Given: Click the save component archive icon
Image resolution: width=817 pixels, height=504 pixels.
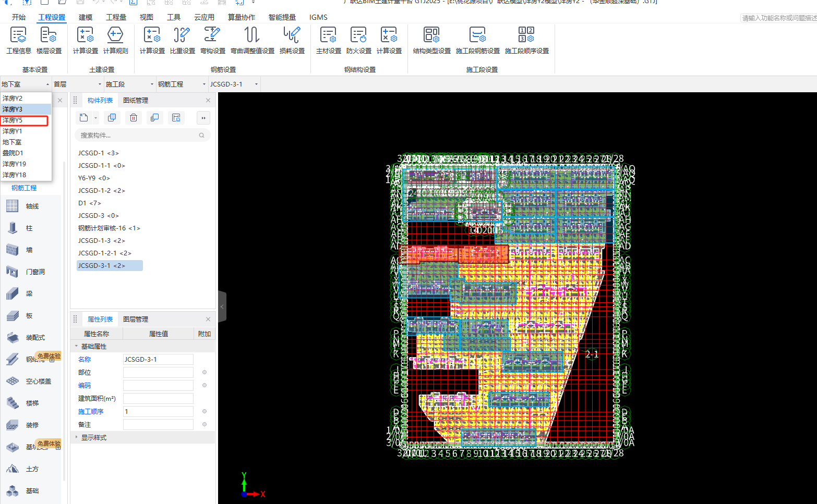Looking at the screenshot, I should click(176, 118).
